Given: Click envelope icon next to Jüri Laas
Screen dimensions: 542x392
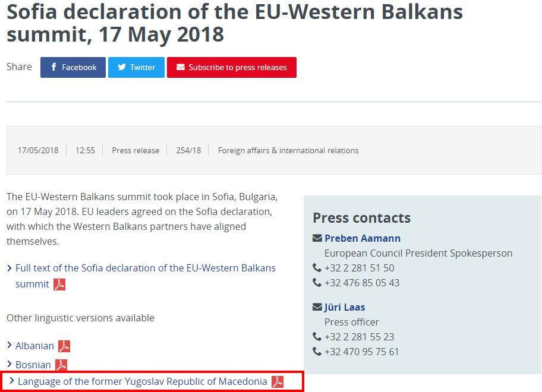Looking at the screenshot, I should 317,307.
